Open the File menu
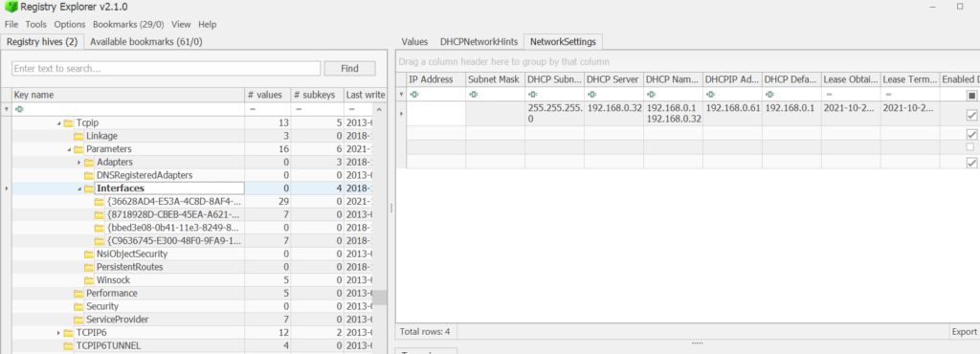 [x=11, y=24]
